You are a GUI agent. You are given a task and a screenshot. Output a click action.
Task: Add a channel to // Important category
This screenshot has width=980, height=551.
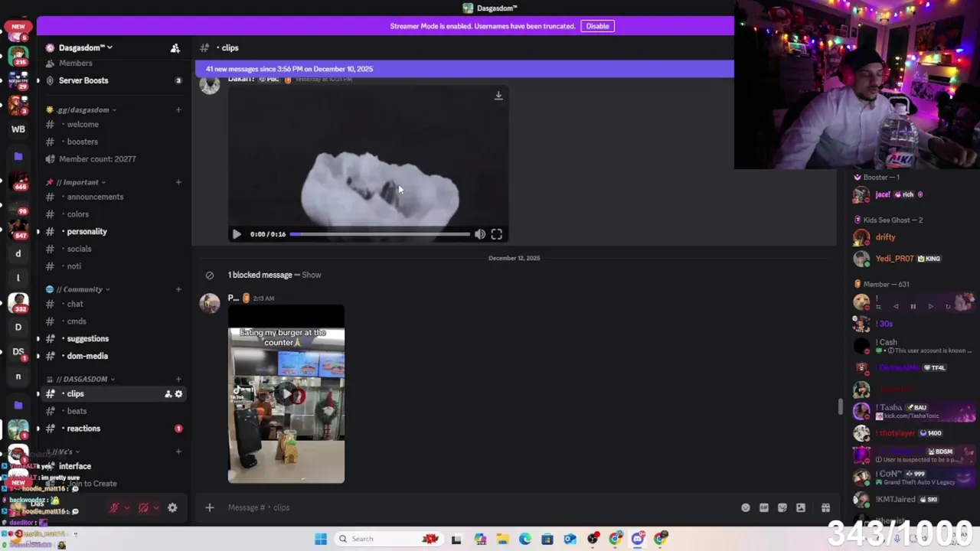tap(178, 182)
